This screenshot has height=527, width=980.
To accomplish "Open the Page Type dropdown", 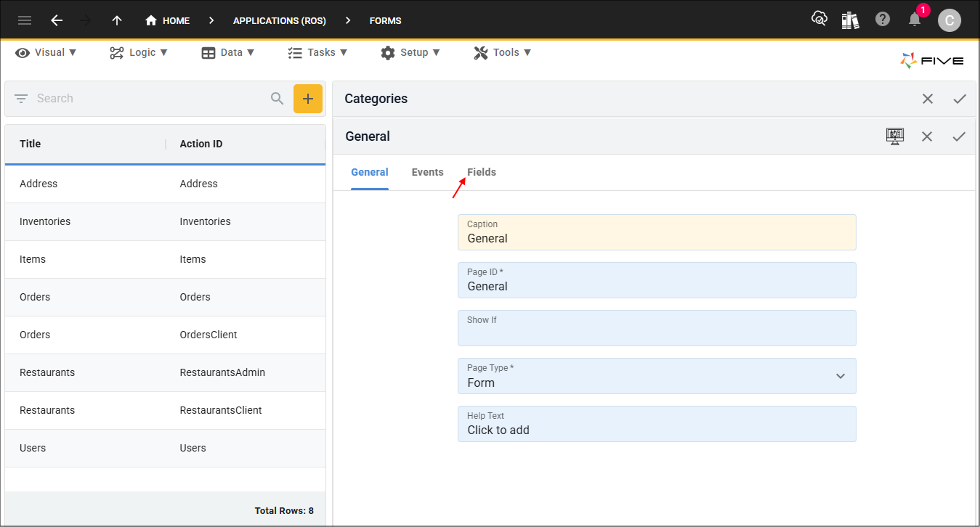I will 657,376.
